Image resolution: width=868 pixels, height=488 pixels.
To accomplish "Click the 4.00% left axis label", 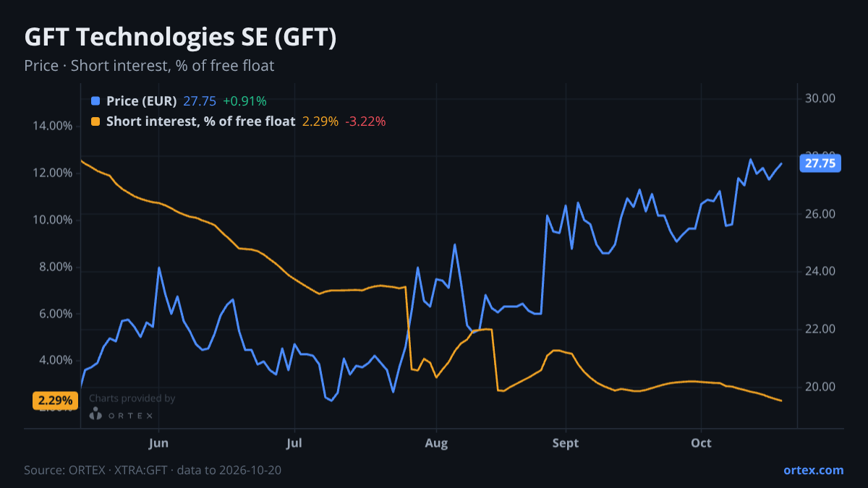I will tap(56, 361).
